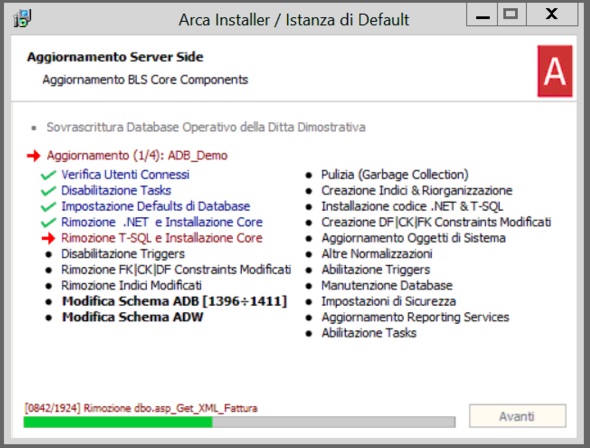The height and width of the screenshot is (448, 590).
Task: Click the Avanti button
Action: tap(517, 416)
